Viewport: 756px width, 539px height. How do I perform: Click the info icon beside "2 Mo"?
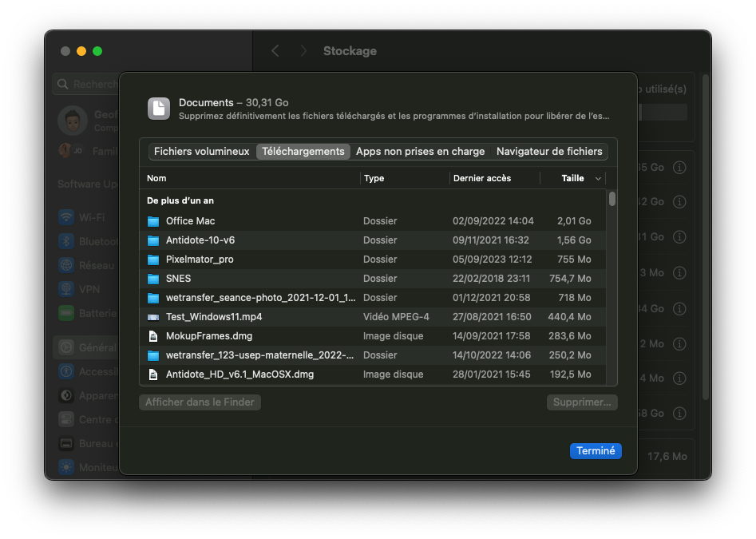pyautogui.click(x=679, y=343)
